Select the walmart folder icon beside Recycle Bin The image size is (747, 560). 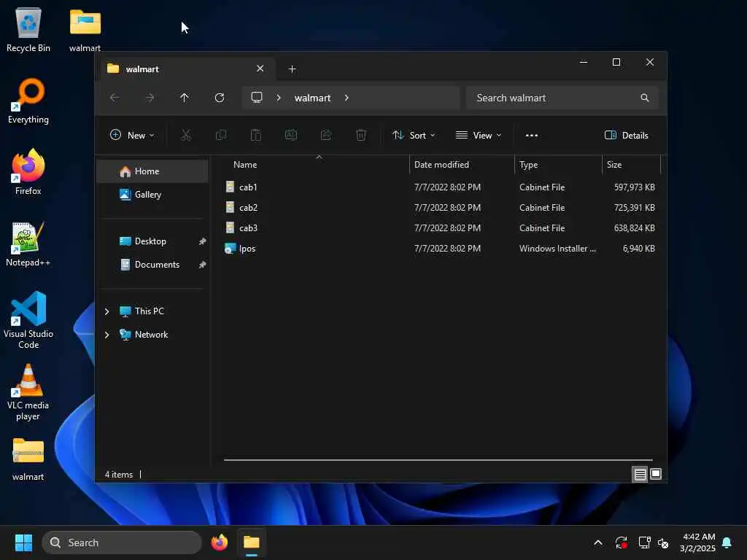[85, 29]
